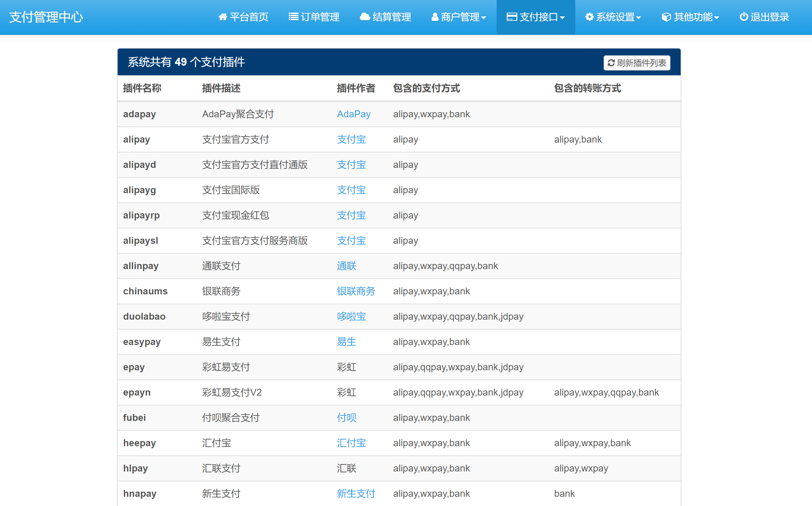Open the 支付宝 author link in alipay row
Viewport: 812px width, 506px height.
[351, 139]
